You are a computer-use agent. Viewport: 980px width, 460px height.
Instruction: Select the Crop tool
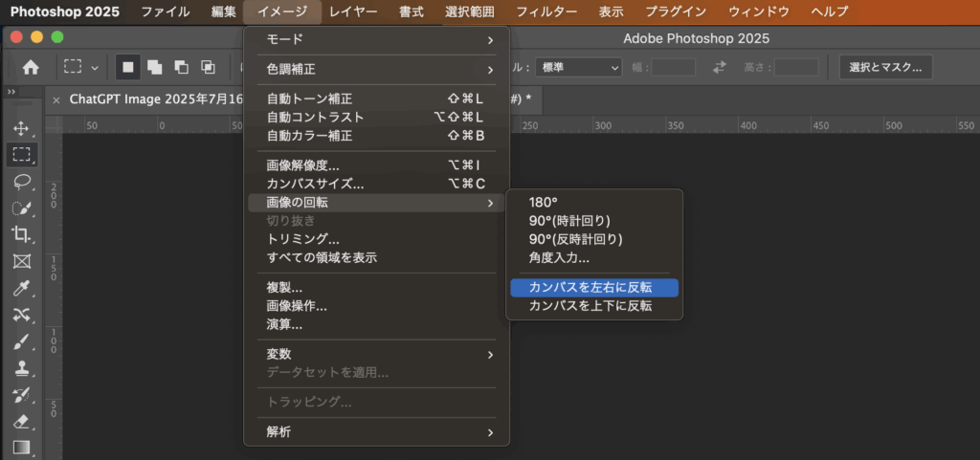[21, 234]
